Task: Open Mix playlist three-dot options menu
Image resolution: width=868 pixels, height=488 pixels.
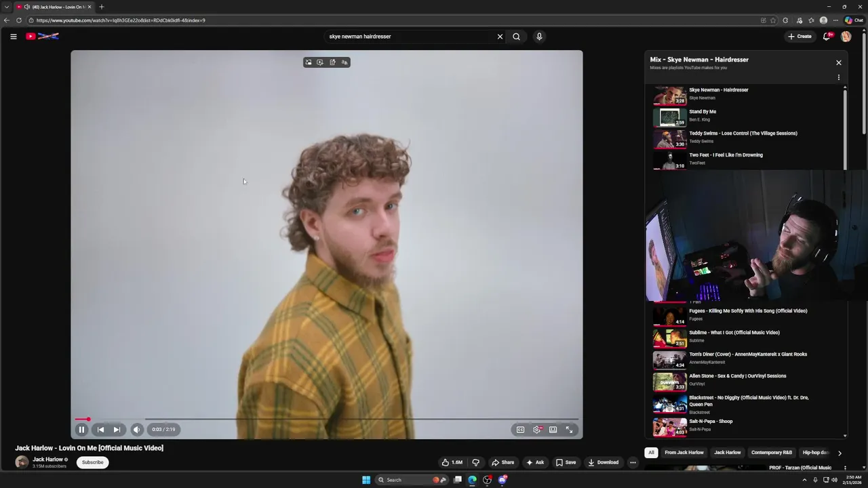Action: point(838,77)
